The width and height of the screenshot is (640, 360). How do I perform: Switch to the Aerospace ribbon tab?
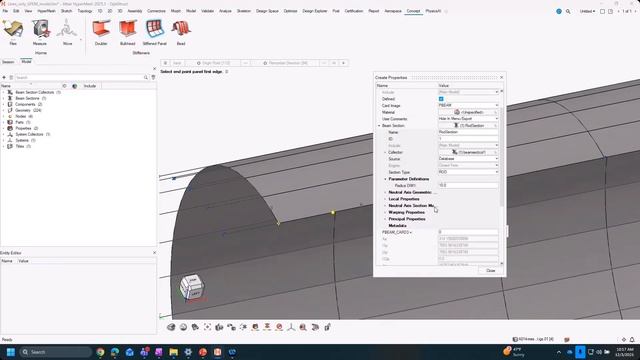[393, 11]
